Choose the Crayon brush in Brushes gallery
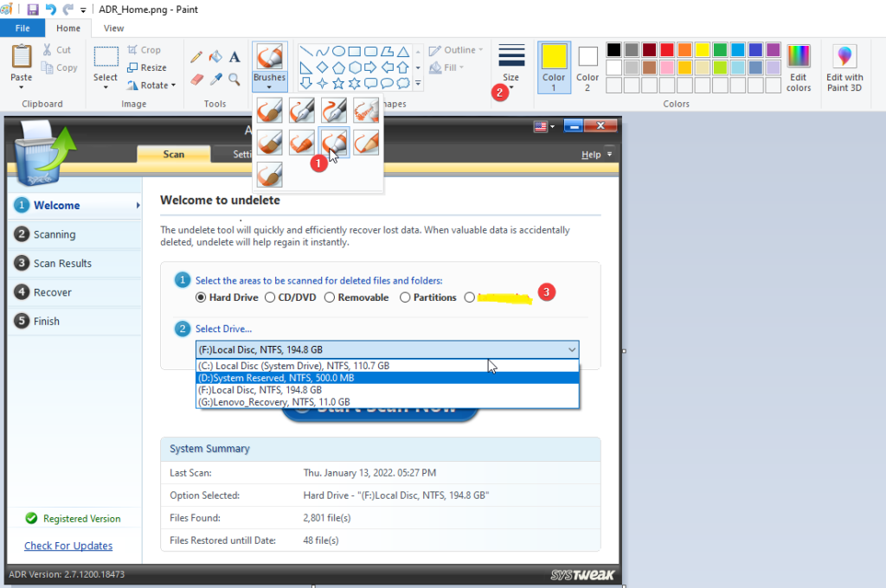This screenshot has height=588, width=886. point(302,143)
